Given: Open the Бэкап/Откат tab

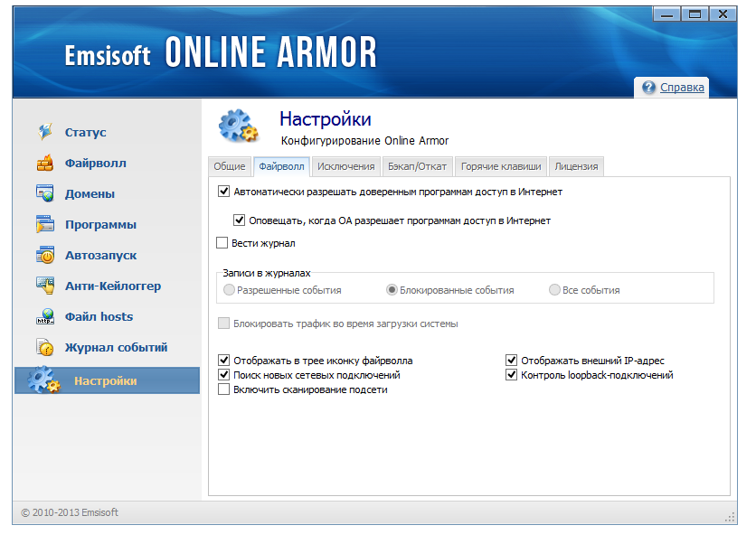Looking at the screenshot, I should tap(417, 166).
